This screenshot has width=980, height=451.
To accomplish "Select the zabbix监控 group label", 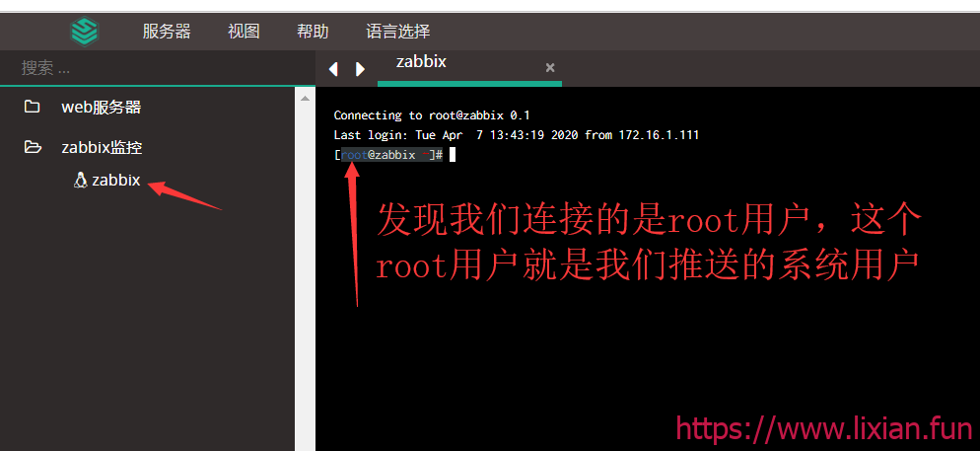I will pos(102,147).
